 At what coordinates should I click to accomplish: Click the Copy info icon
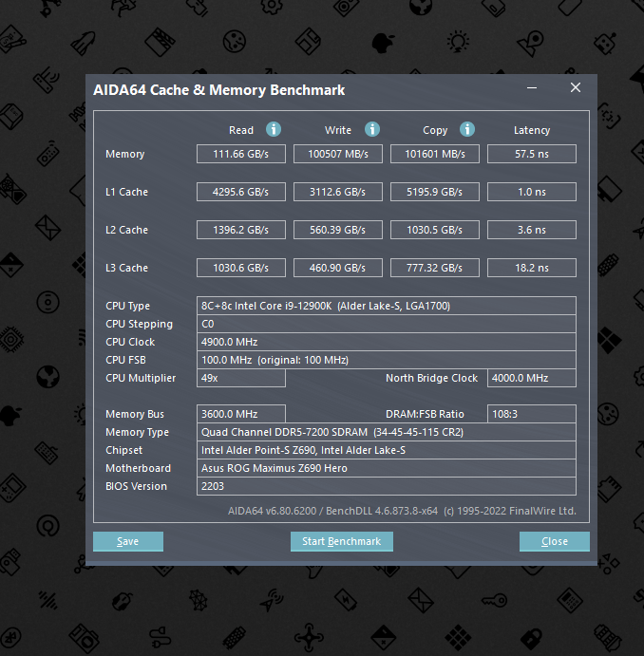[x=467, y=129]
